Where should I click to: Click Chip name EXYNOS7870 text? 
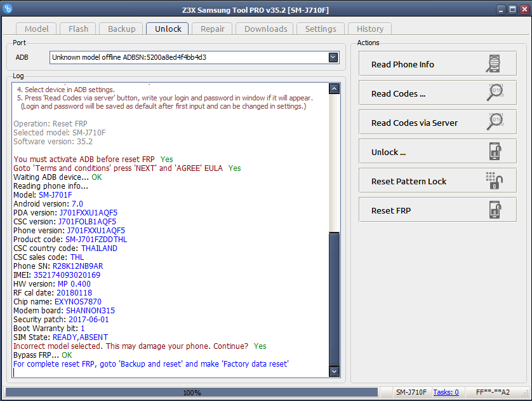click(78, 302)
